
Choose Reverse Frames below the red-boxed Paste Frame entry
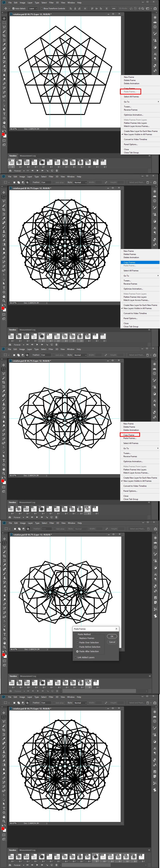click(x=131, y=110)
